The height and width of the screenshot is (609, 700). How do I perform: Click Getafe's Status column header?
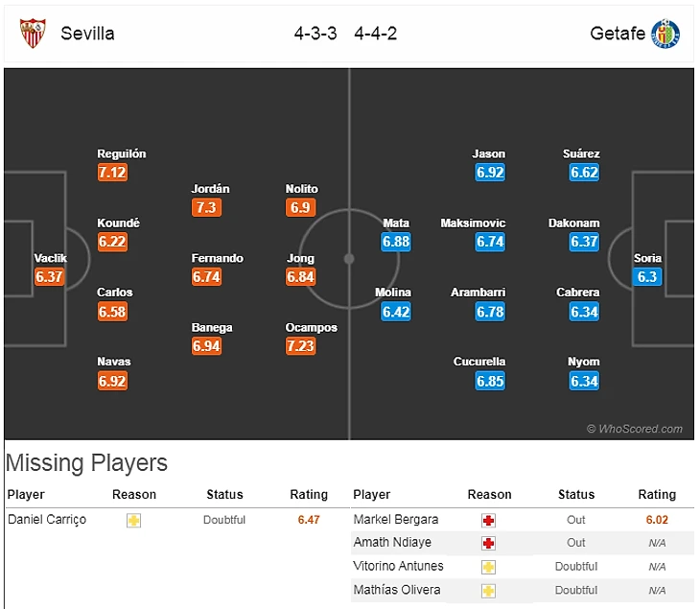click(576, 495)
